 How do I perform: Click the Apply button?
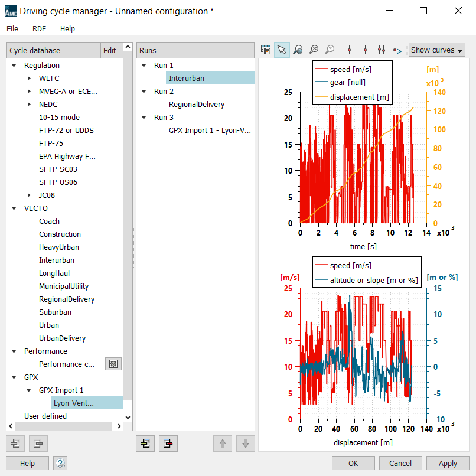click(448, 463)
